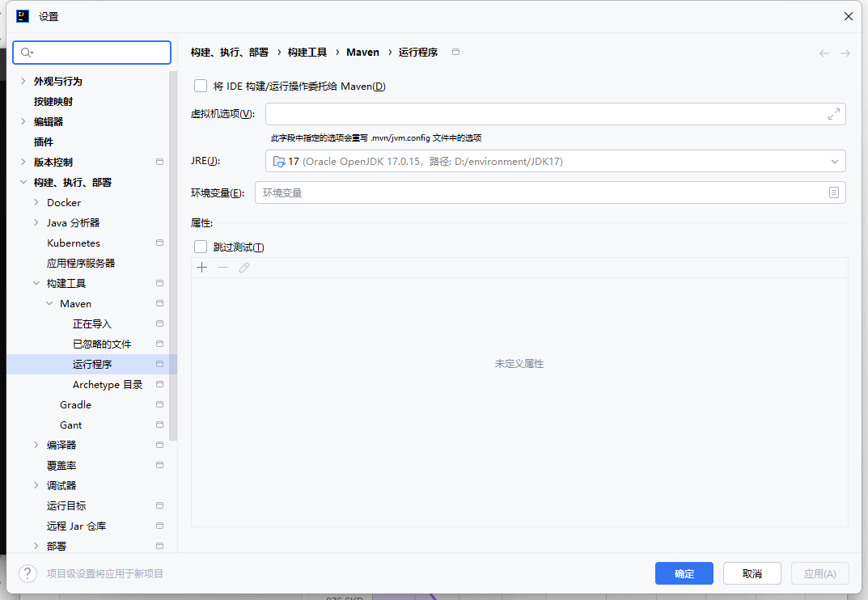Collapse the 构建、执行、部署 section
The image size is (868, 600).
tap(23, 182)
